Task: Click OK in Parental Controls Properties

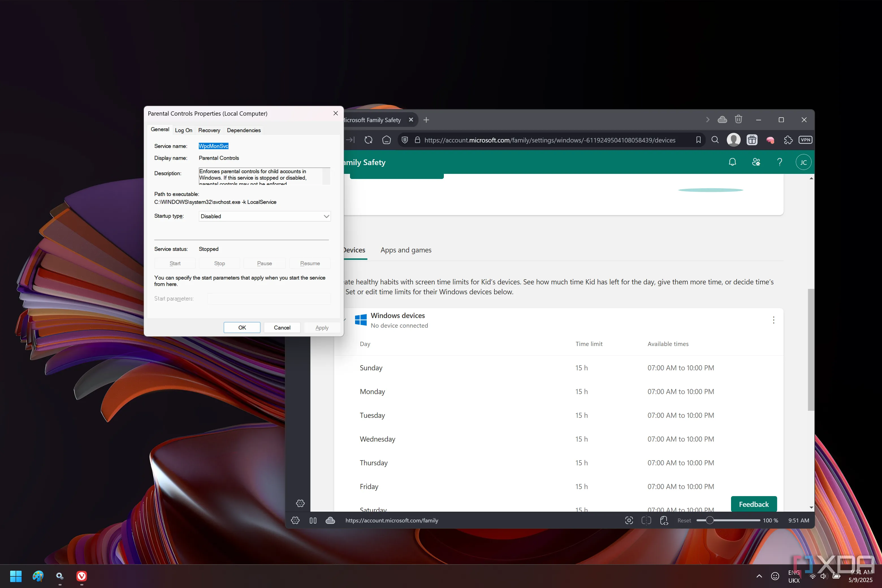Action: 242,327
